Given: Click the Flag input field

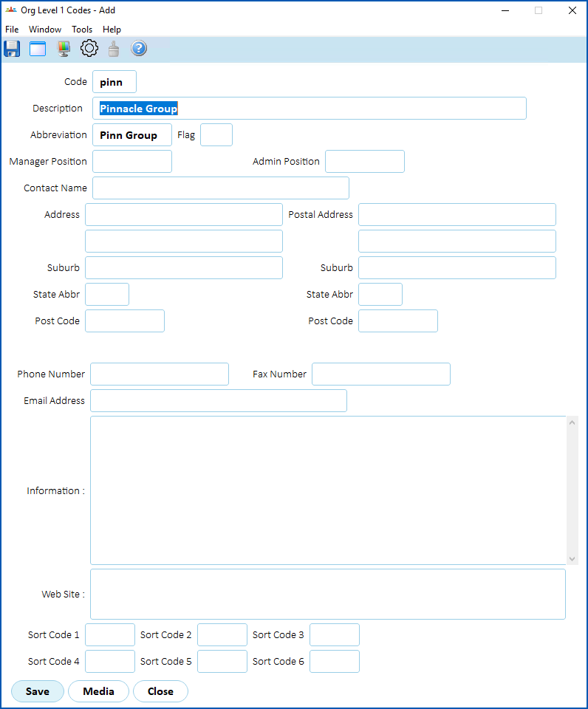Looking at the screenshot, I should 216,135.
